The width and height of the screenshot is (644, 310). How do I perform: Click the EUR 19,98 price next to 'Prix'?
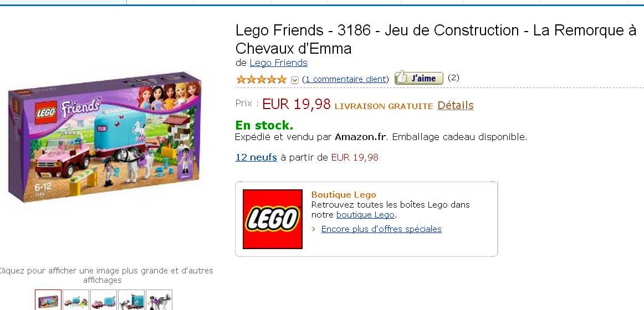coord(297,104)
